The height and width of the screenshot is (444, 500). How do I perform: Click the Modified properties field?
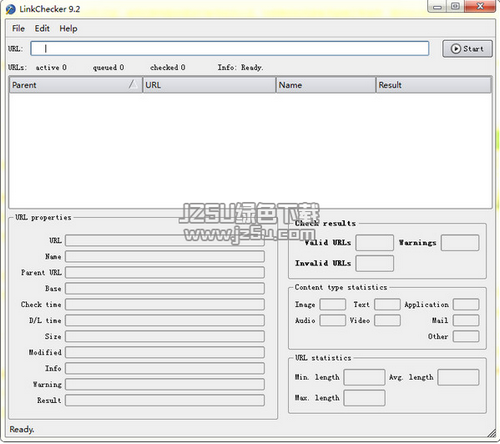click(x=165, y=352)
